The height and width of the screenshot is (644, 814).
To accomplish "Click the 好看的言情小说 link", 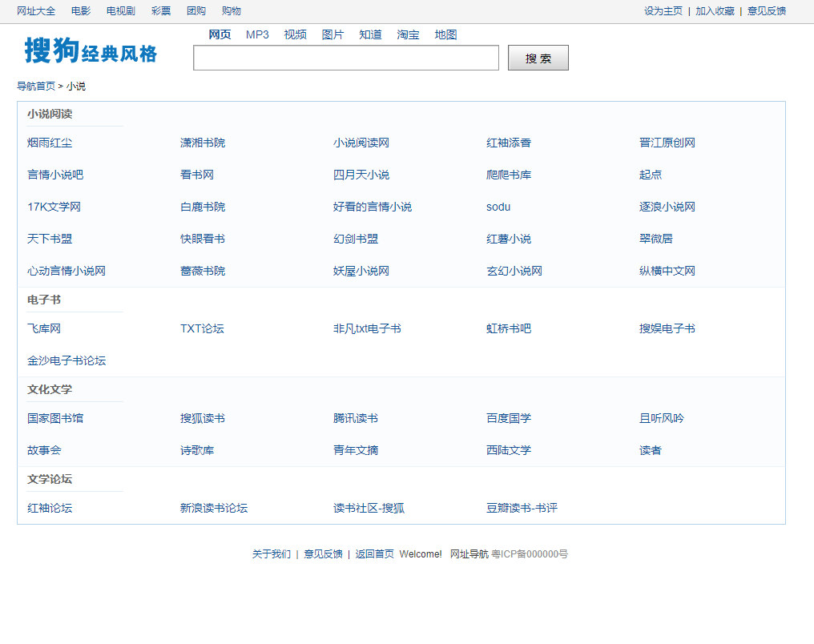I will (x=373, y=207).
